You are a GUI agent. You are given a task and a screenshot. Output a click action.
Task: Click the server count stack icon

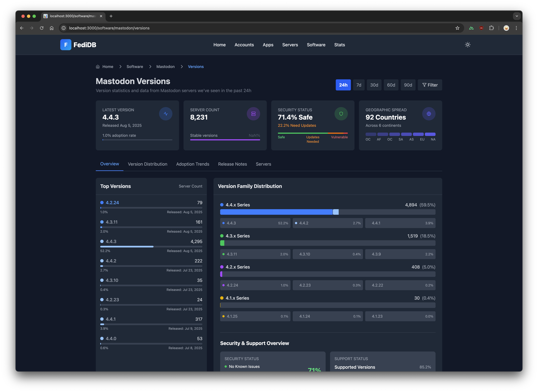(x=253, y=114)
